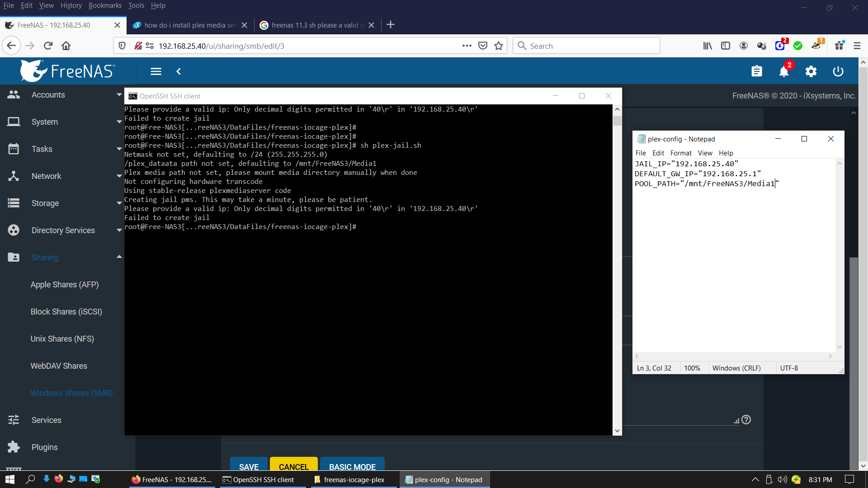Select Block Shares (iSCSI)
868x488 pixels.
click(66, 312)
